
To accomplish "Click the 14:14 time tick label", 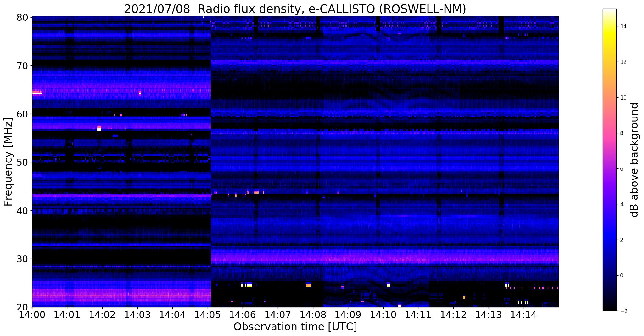I will [x=524, y=314].
